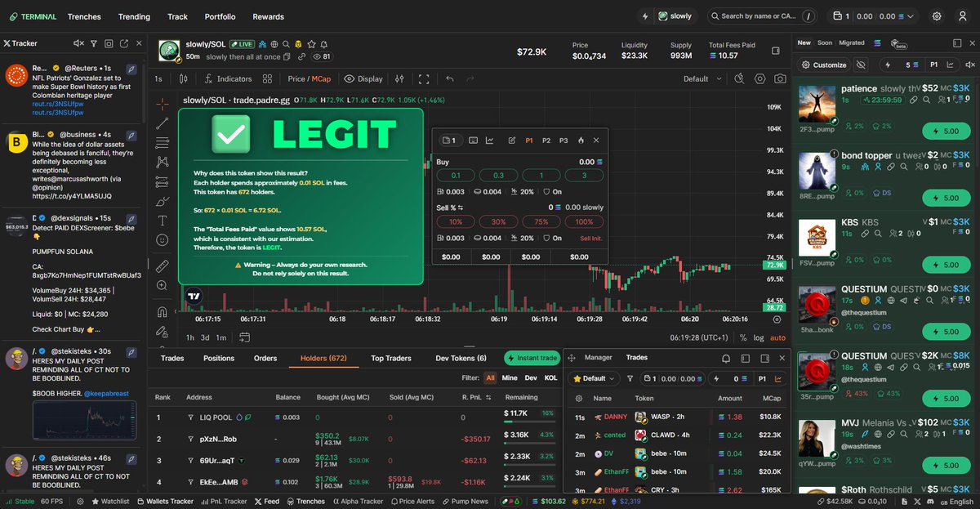Switch the chart from MCap to Price
The height and width of the screenshot is (509, 980).
coord(296,78)
